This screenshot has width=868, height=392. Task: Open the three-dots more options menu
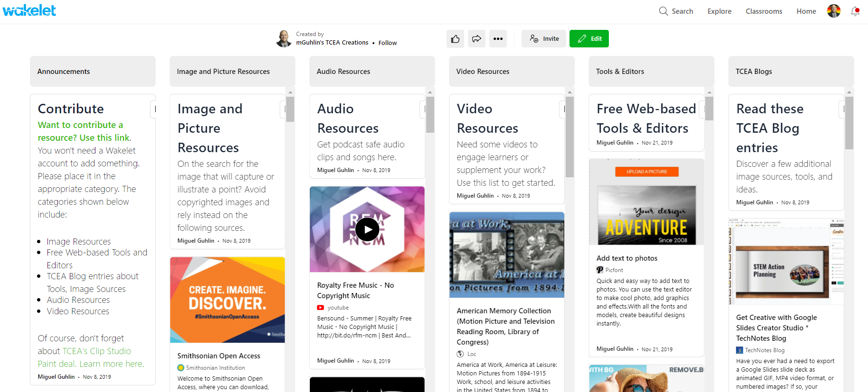pyautogui.click(x=498, y=39)
